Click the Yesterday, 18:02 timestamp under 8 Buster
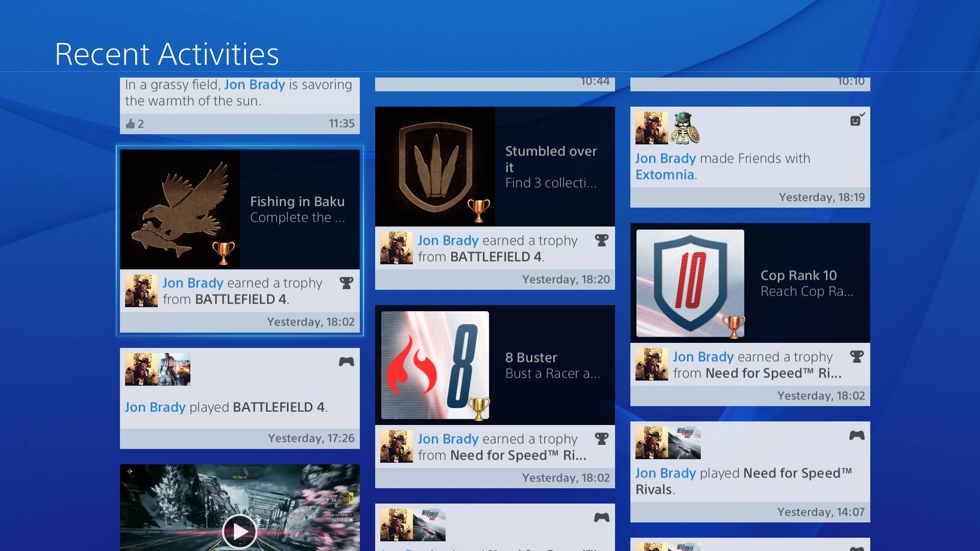 [566, 478]
